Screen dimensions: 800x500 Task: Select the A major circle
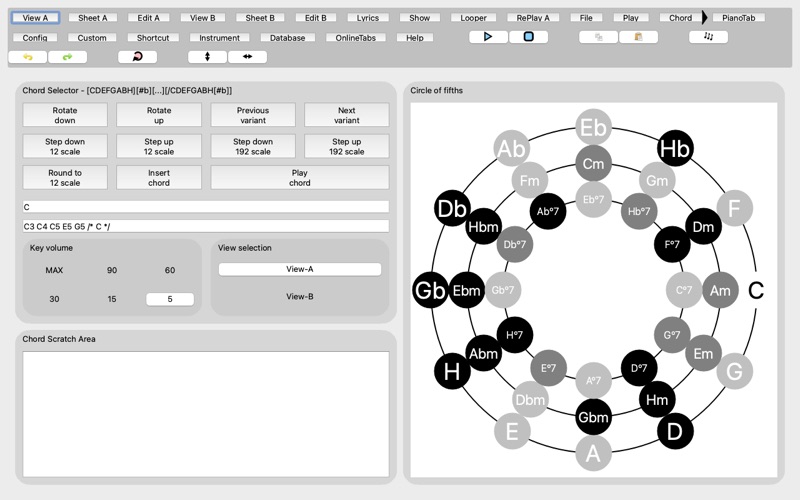click(x=593, y=453)
